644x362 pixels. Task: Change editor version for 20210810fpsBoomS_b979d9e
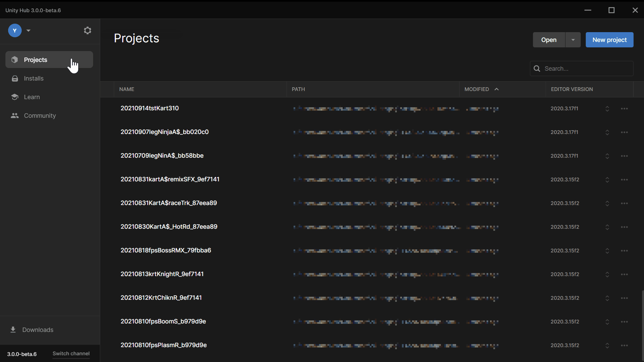coord(607,322)
